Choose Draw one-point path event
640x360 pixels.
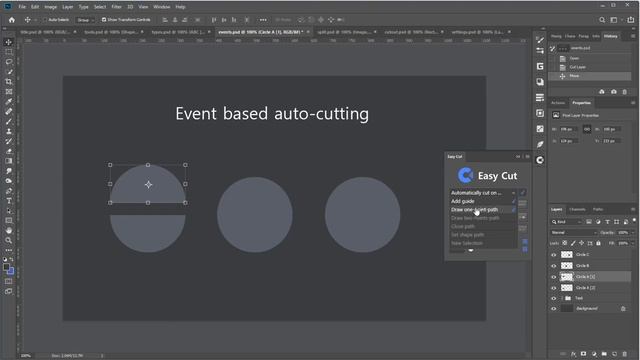[483, 210]
